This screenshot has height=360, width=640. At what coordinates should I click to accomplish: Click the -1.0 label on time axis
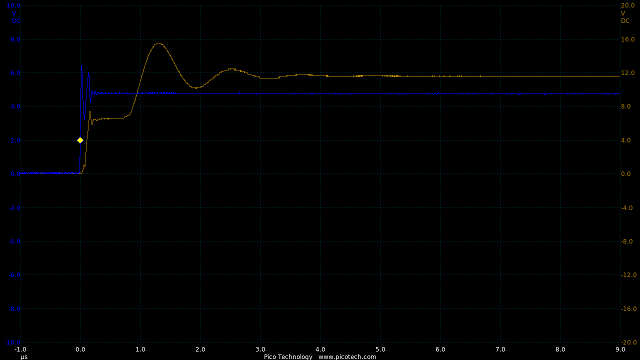tap(20, 349)
